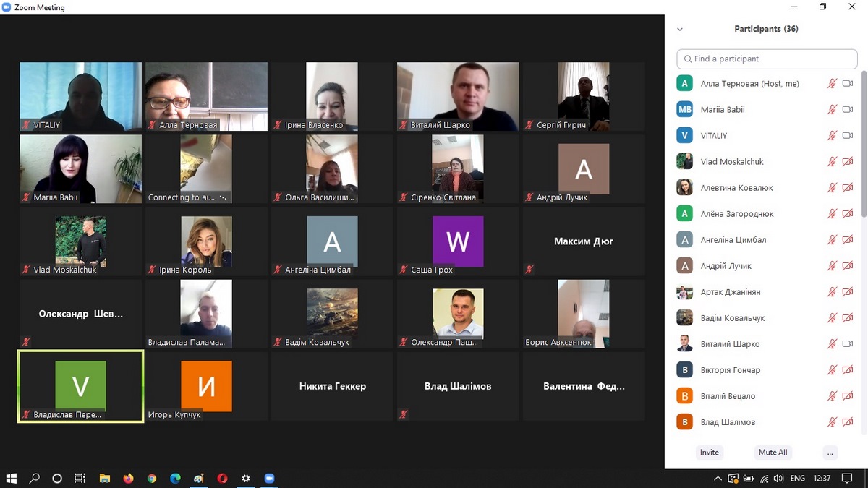Select Вікторія Гончар in the participants list

(x=730, y=370)
